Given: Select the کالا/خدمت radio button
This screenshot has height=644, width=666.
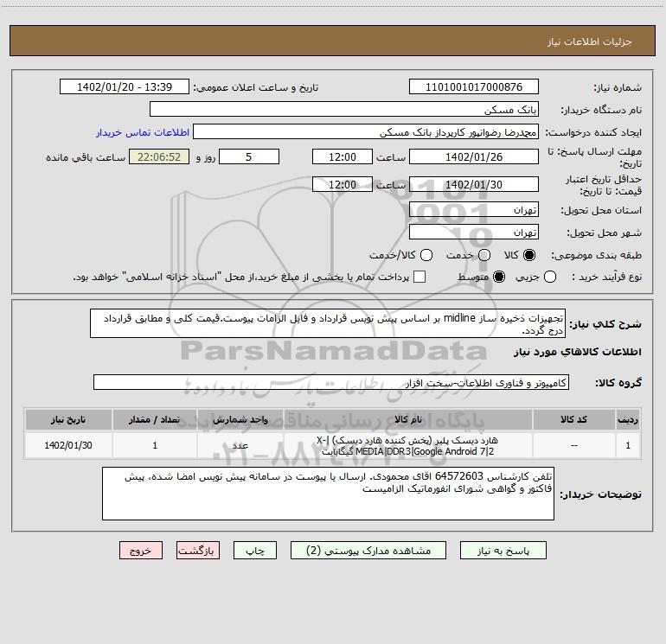Looking at the screenshot, I should (426, 255).
